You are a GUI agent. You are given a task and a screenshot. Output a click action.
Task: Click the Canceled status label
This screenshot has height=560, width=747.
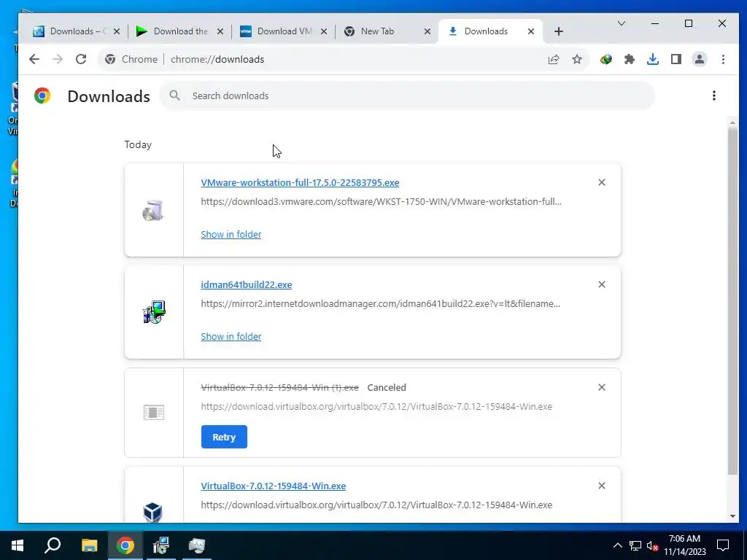(x=387, y=388)
